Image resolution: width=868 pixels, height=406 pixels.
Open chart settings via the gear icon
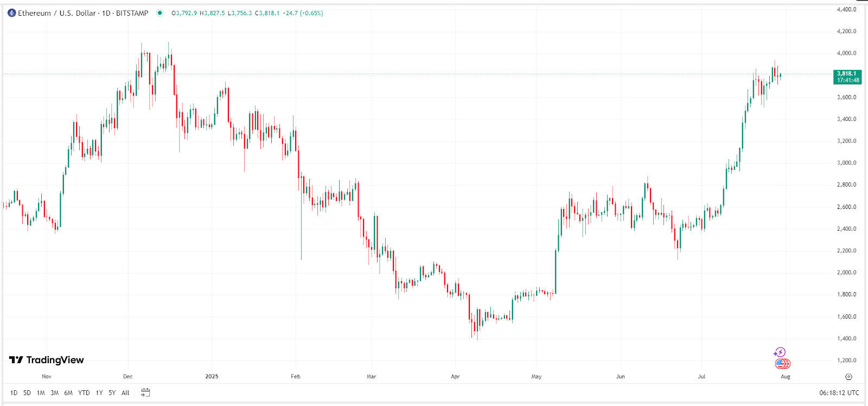pyautogui.click(x=849, y=377)
